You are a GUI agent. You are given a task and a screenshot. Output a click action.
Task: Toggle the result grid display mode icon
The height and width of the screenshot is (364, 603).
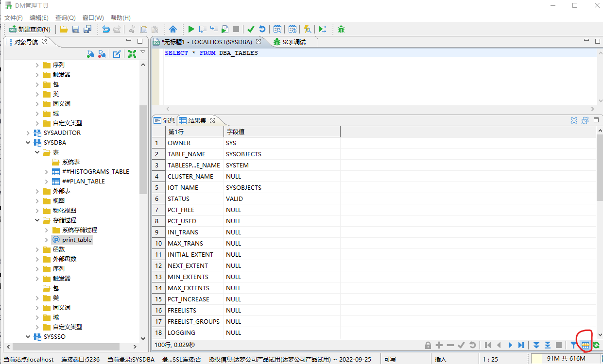(585, 345)
